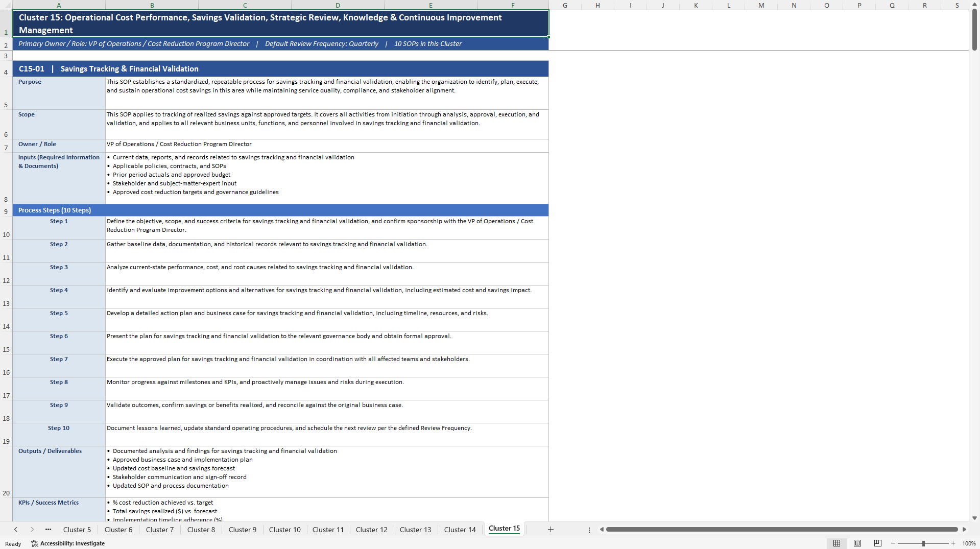
Task: Open the Cluster 12 sheet tab
Action: click(x=372, y=530)
